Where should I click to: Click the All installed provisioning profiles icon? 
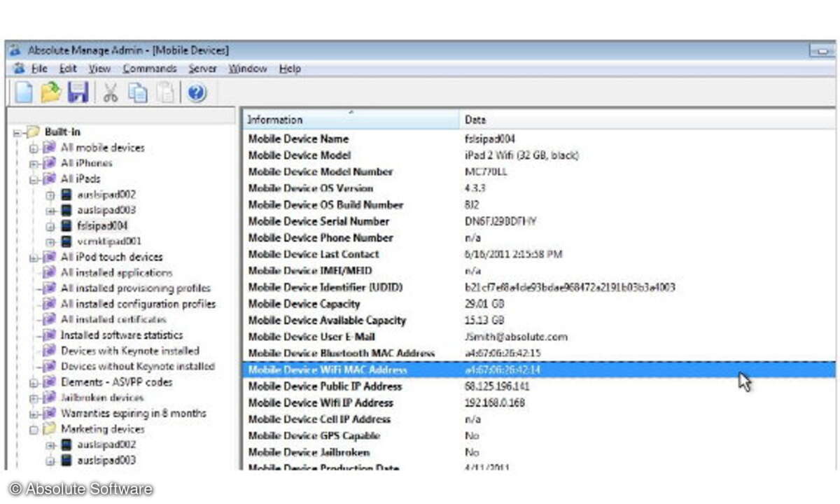click(x=49, y=288)
